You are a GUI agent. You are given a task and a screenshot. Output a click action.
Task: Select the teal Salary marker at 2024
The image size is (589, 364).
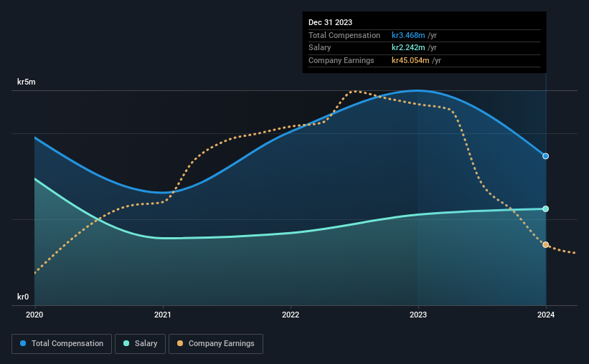tap(545, 209)
